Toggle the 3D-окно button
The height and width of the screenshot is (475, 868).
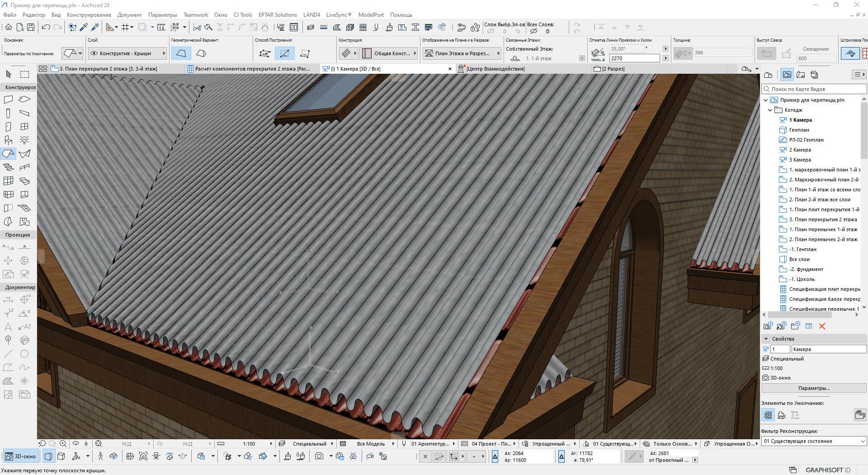(x=21, y=456)
